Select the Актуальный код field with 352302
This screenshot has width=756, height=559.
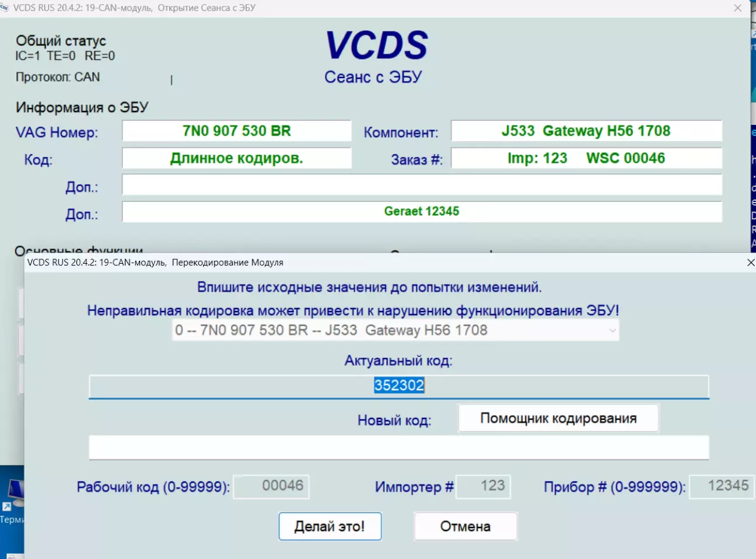(398, 386)
